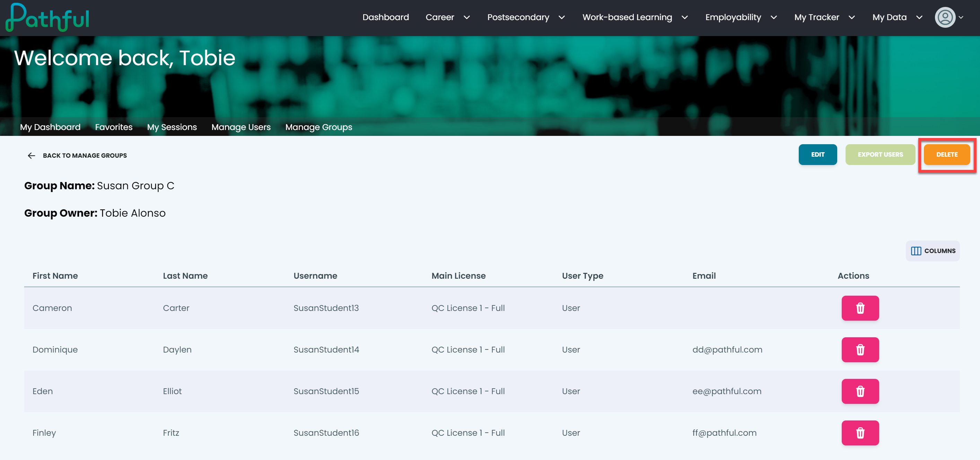Image resolution: width=980 pixels, height=460 pixels.
Task: Select the Manage Groups tab
Action: pyautogui.click(x=319, y=127)
